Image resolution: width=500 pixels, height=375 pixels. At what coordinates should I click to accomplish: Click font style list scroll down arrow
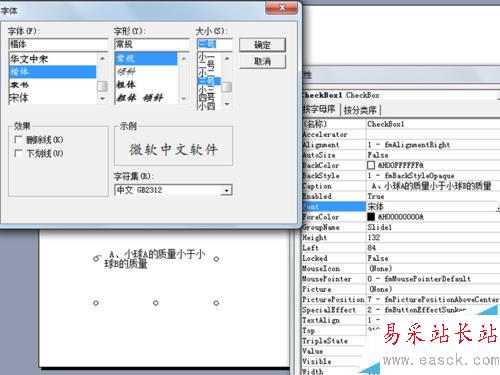(183, 99)
